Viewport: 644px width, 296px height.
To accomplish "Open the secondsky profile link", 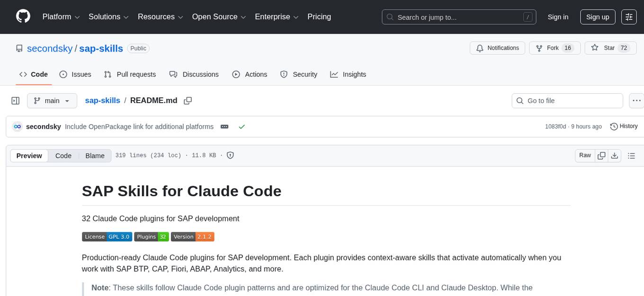I will pos(50,48).
